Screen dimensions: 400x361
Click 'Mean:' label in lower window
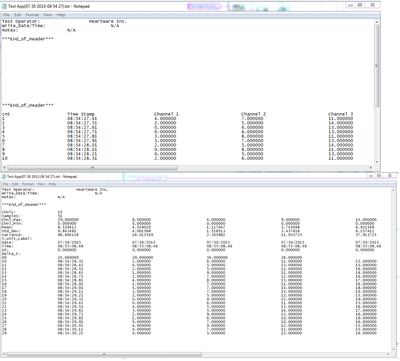coord(7,227)
